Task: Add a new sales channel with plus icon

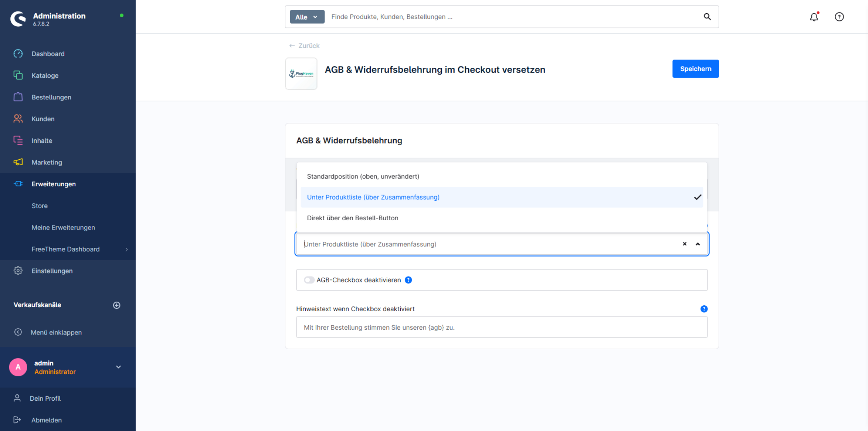Action: click(x=117, y=305)
